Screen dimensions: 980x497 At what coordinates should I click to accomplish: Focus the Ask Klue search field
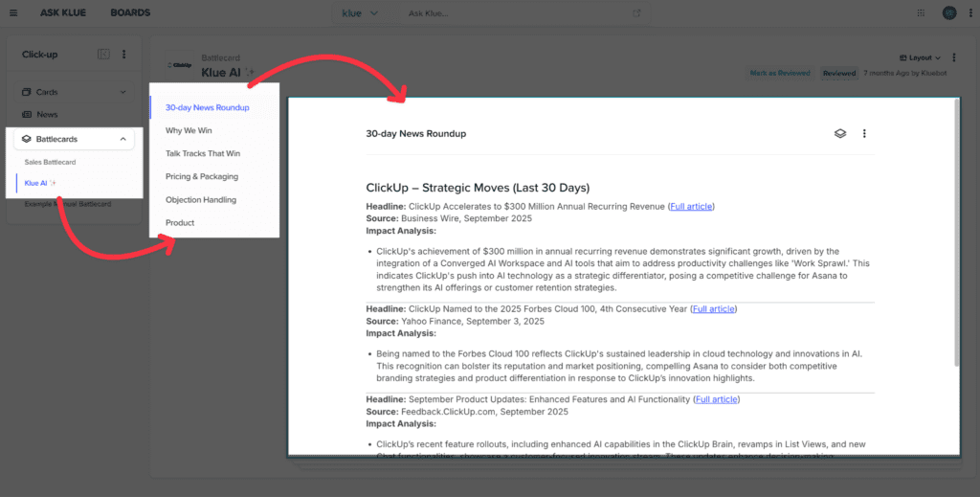(x=519, y=13)
